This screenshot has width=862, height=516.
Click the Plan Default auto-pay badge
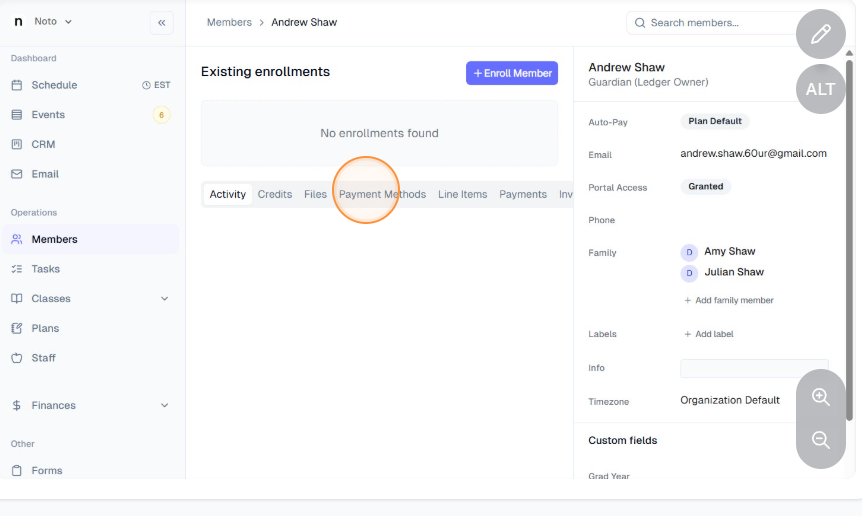coord(715,121)
